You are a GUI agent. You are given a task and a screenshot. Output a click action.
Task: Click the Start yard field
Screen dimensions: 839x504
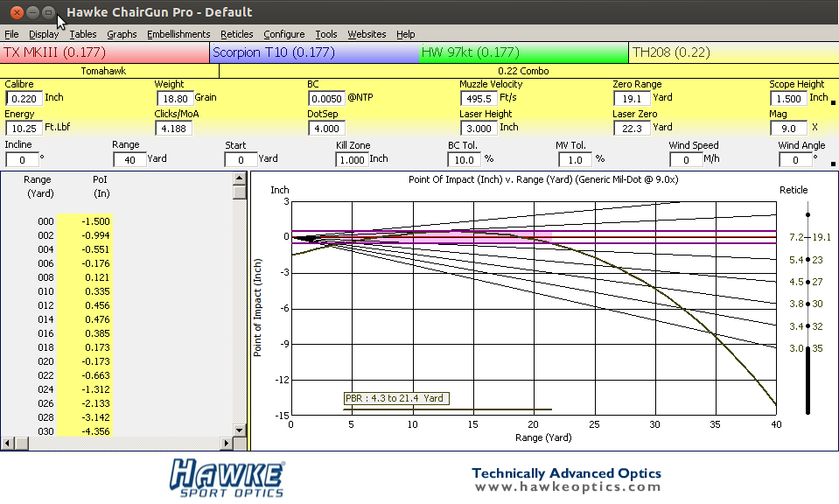(241, 159)
